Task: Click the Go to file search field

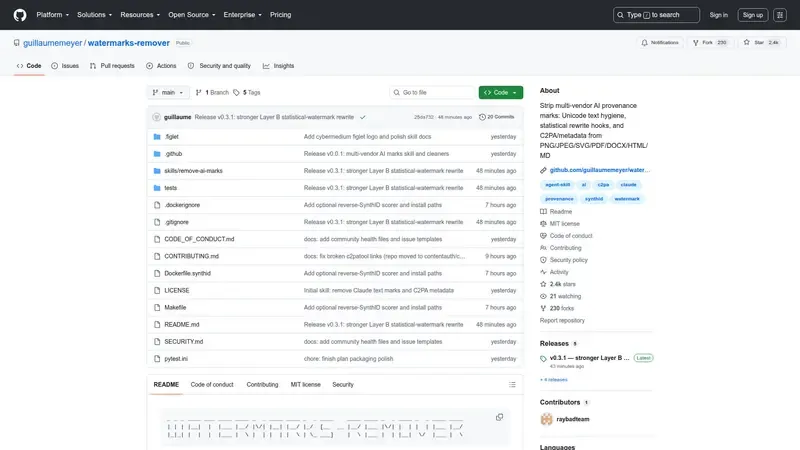Action: (x=432, y=92)
